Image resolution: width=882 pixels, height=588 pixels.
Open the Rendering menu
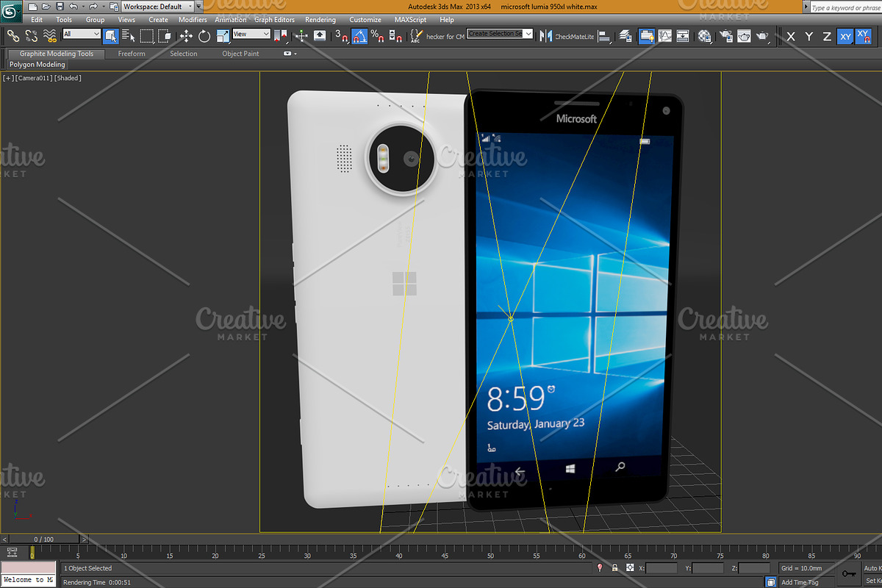pyautogui.click(x=320, y=20)
